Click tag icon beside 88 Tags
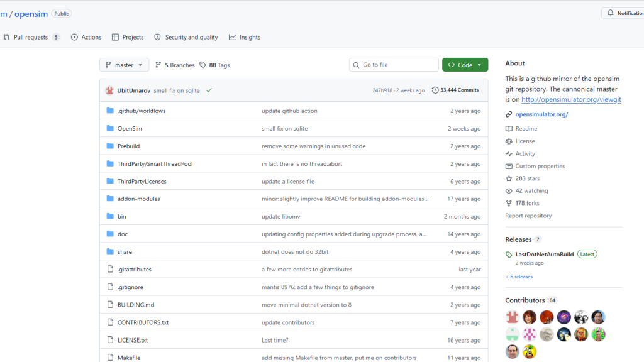The width and height of the screenshot is (644, 362). click(x=203, y=65)
